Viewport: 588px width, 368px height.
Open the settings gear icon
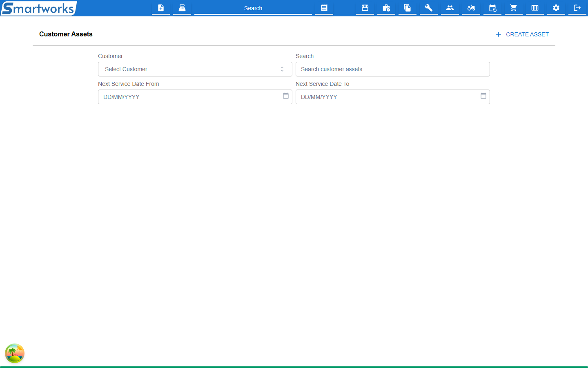click(x=556, y=8)
